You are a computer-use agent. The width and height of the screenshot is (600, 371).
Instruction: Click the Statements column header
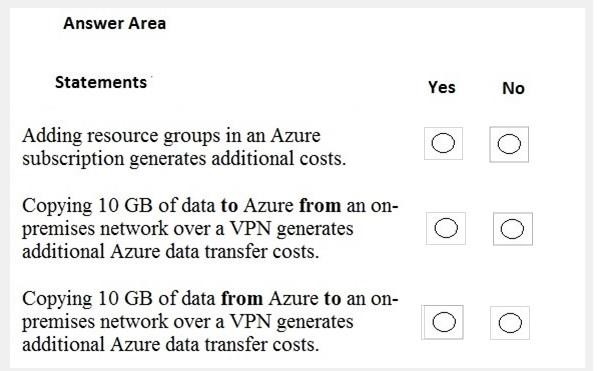[x=101, y=82]
